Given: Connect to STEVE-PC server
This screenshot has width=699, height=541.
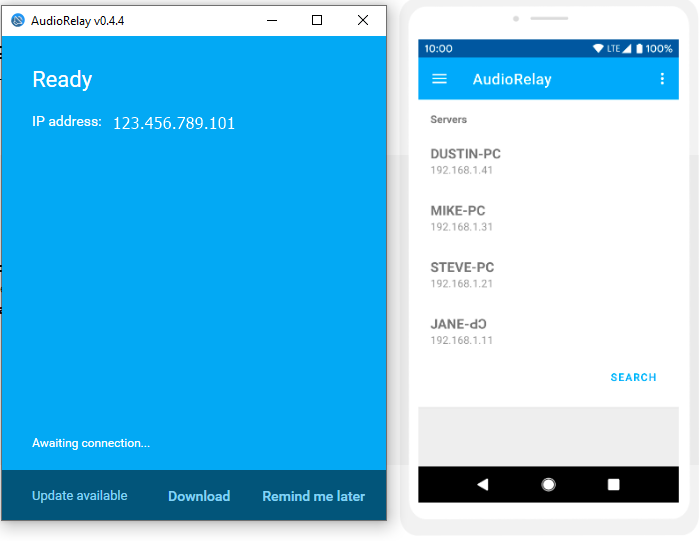Looking at the screenshot, I should pos(548,275).
